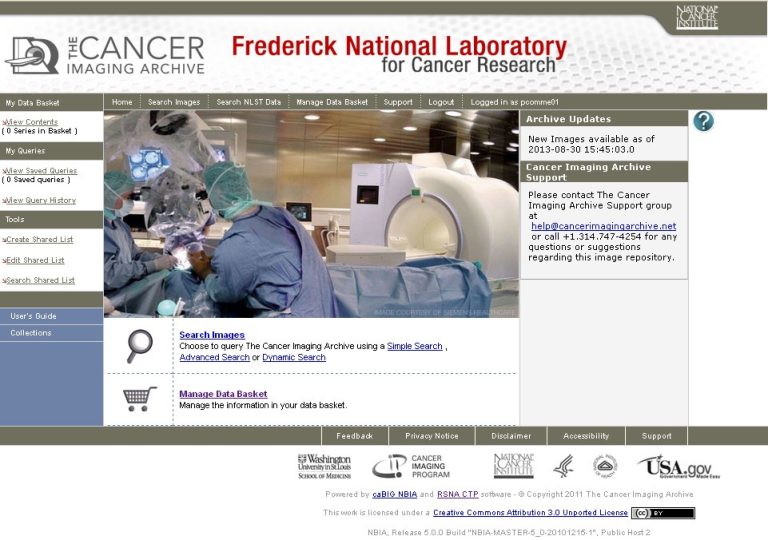Screen dimensions: 768x540
Task: Click the Search Images heading link
Action: click(212, 335)
